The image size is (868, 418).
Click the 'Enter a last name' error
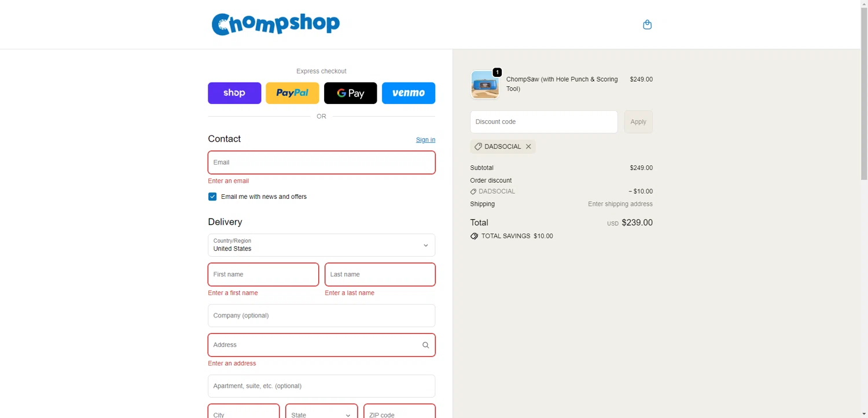[x=350, y=293]
